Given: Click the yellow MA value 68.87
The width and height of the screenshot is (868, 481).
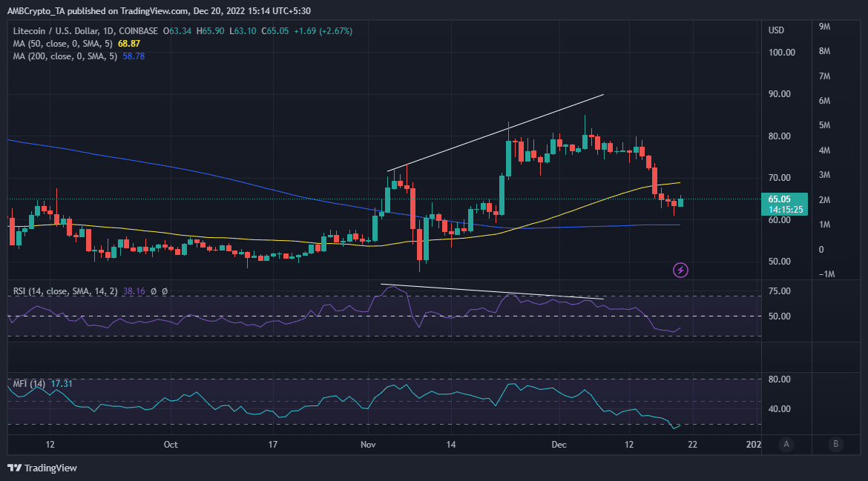Looking at the screenshot, I should tap(129, 44).
